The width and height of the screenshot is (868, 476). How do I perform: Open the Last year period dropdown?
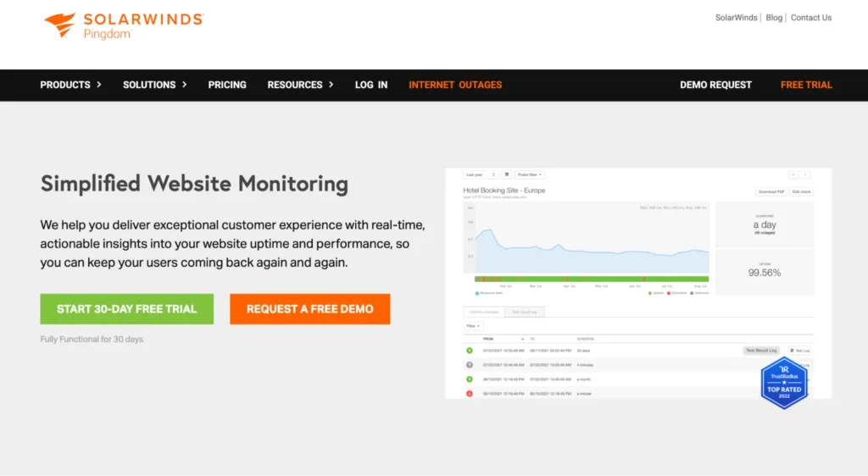[480, 174]
